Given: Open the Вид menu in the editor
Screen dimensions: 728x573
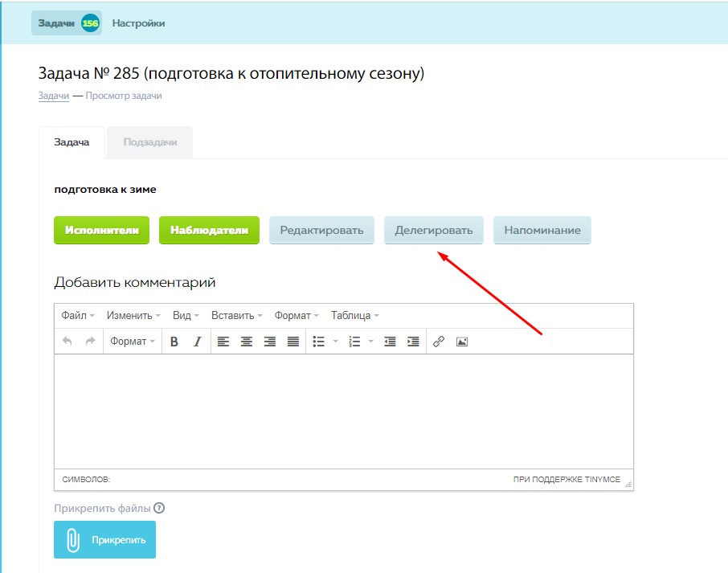Looking at the screenshot, I should [x=186, y=315].
